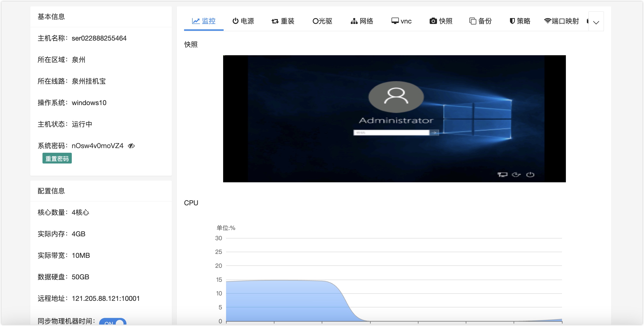Toggle system password visibility eye icon

131,146
